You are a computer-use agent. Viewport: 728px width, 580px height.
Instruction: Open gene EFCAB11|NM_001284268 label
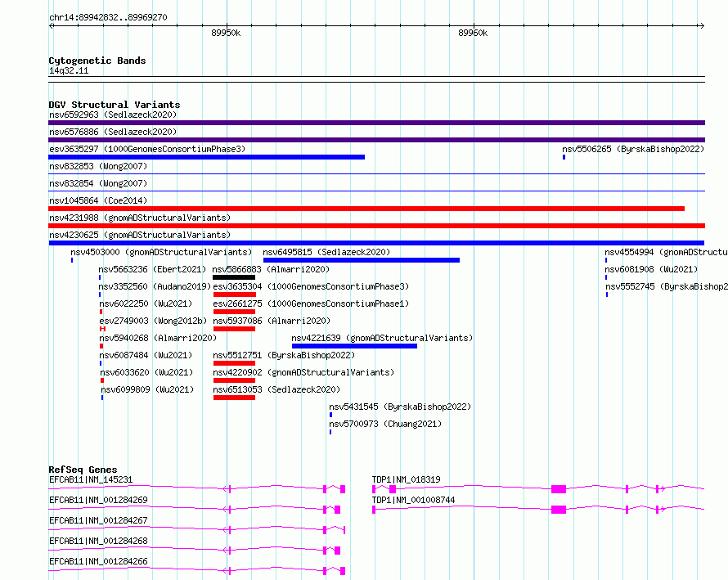(98, 541)
